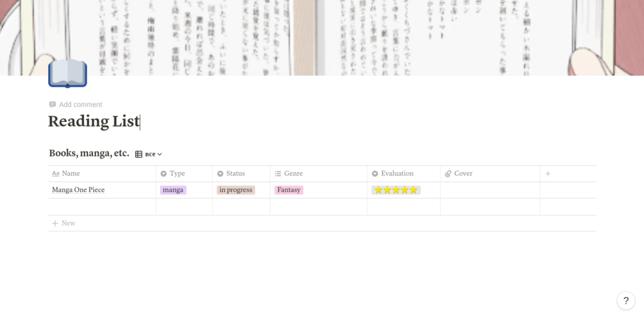Open the Cover column header
The height and width of the screenshot is (317, 644).
490,173
